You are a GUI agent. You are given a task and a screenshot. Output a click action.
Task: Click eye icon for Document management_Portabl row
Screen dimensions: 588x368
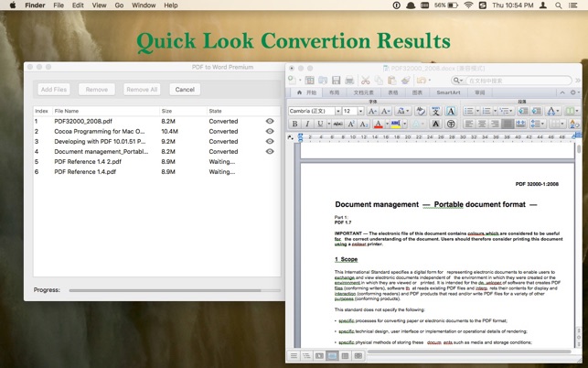coord(270,151)
